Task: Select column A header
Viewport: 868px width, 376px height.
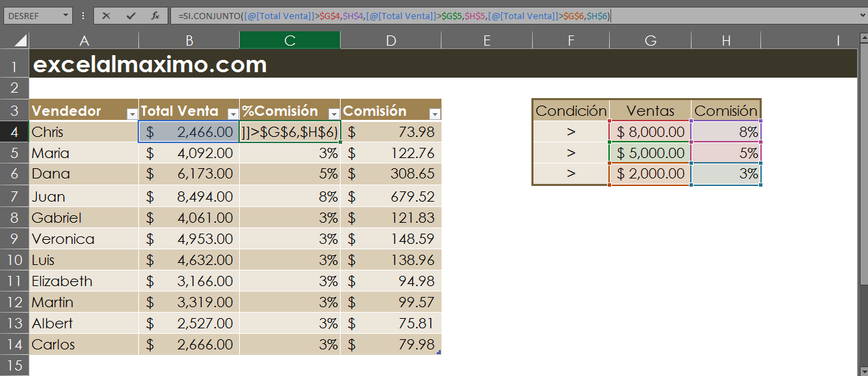Action: point(84,41)
